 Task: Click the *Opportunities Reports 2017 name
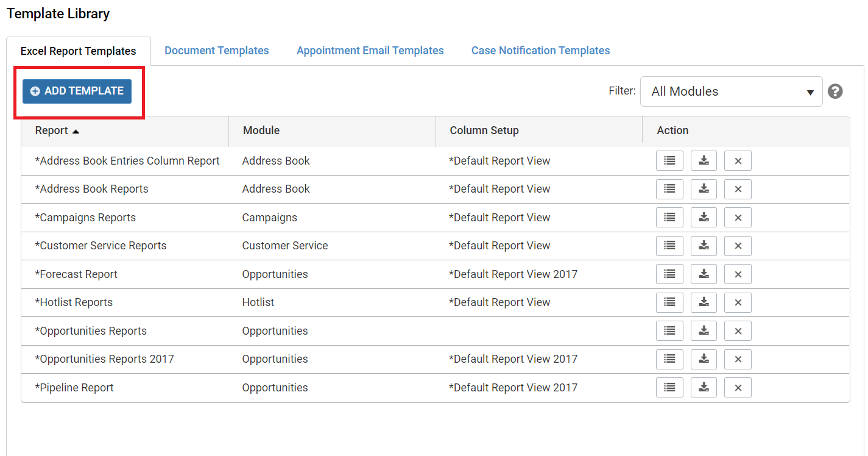104,359
